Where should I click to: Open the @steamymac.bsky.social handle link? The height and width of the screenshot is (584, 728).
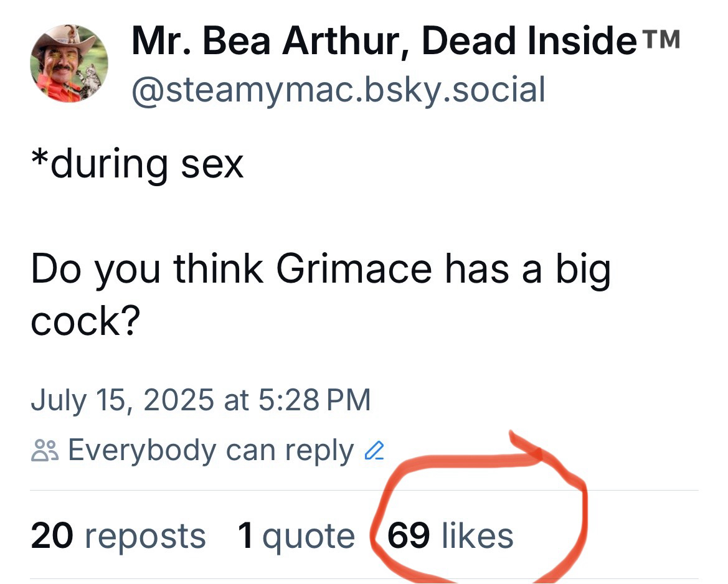[x=338, y=89]
